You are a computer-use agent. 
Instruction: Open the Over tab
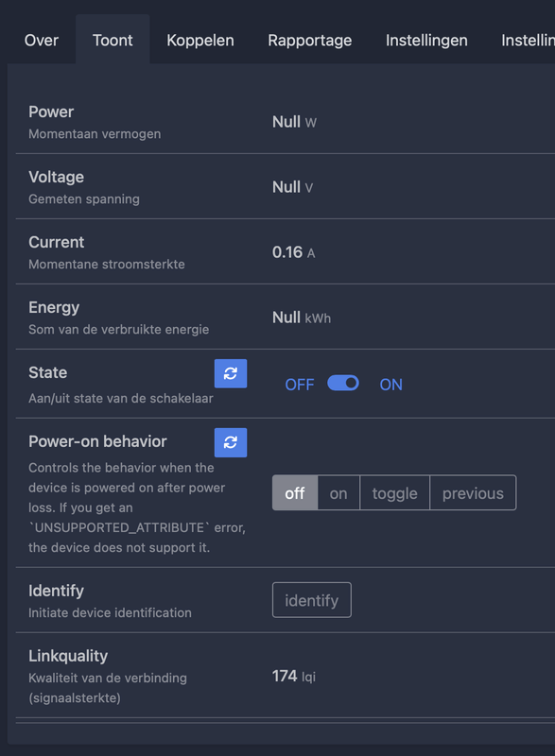coord(42,40)
